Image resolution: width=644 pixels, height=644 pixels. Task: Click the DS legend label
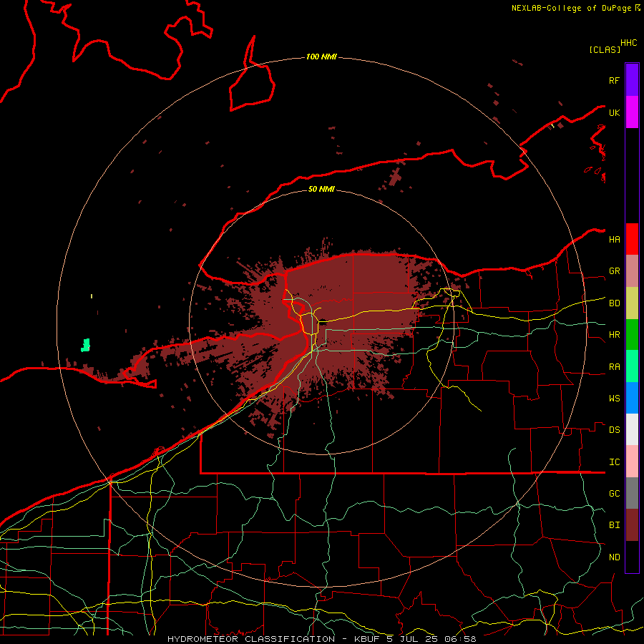(614, 430)
